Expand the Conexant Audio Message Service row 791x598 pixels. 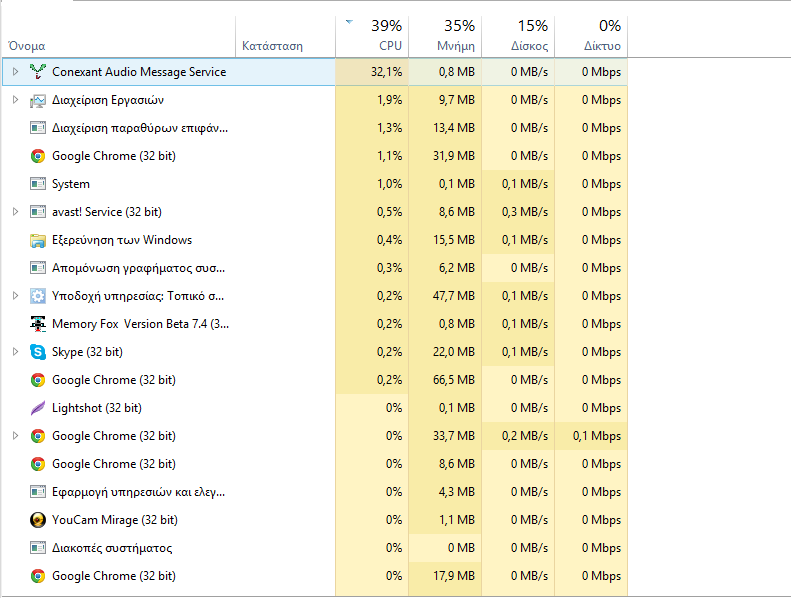(x=15, y=72)
